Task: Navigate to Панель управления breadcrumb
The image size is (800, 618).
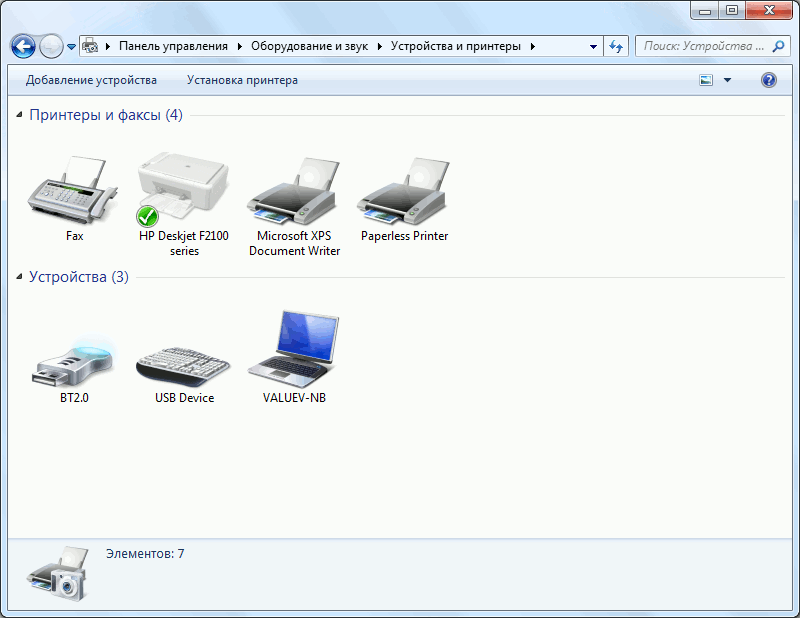Action: [173, 46]
